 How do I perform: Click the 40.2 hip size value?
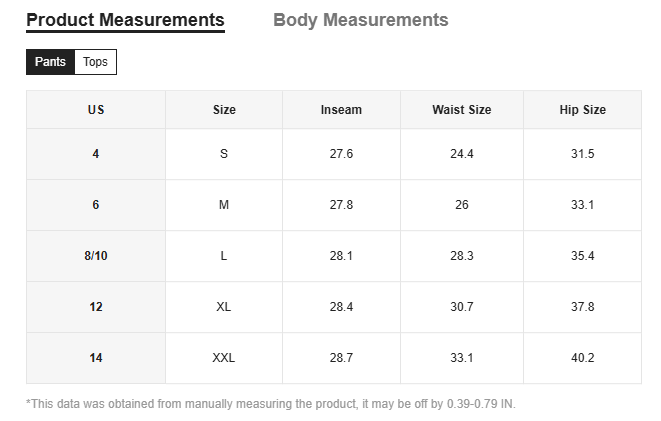coord(582,358)
